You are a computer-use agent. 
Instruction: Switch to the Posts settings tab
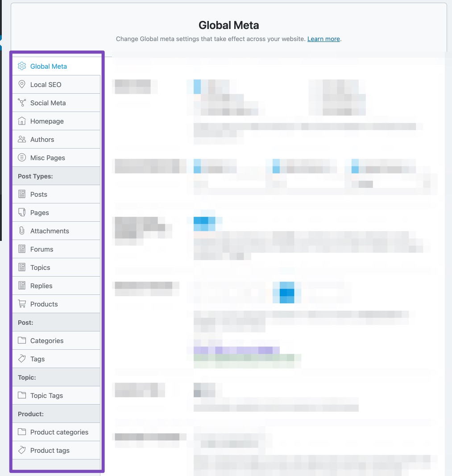click(38, 194)
